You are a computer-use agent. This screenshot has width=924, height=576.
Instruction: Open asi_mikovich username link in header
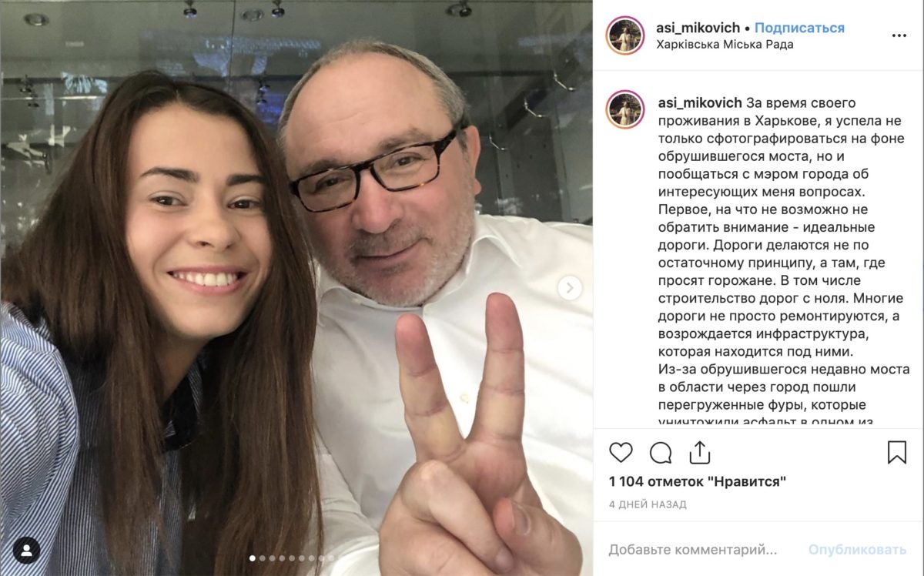[698, 28]
